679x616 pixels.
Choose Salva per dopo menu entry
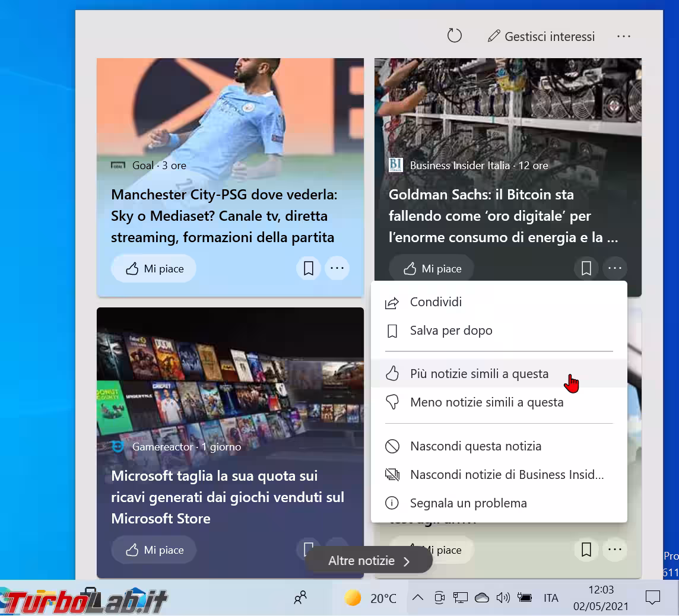(x=450, y=331)
